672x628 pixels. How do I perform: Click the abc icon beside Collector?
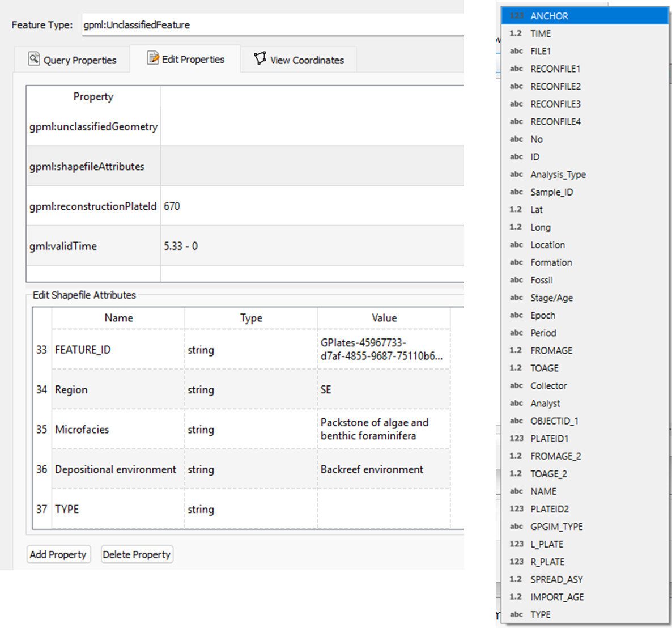pyautogui.click(x=516, y=385)
